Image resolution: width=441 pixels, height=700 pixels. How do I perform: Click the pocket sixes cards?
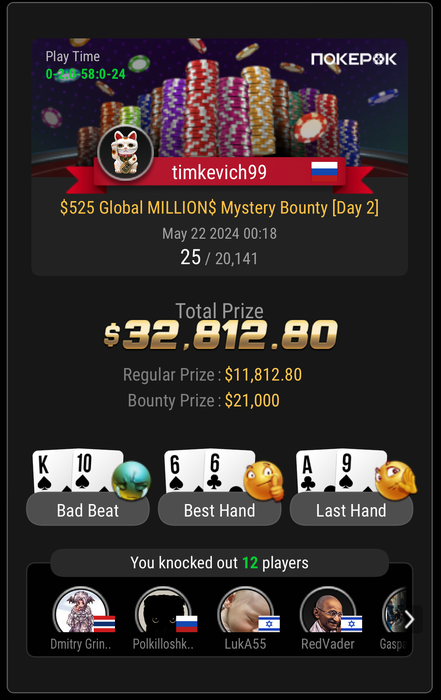(x=208, y=471)
